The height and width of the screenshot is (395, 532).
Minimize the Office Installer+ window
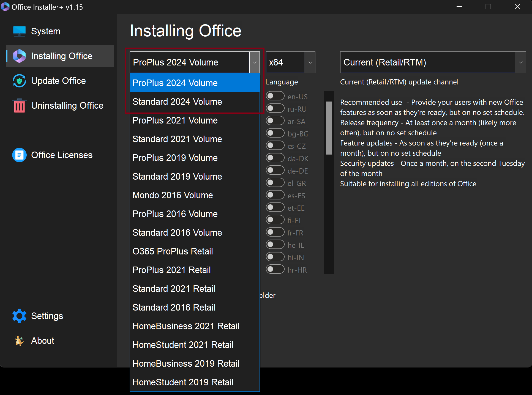pos(459,7)
